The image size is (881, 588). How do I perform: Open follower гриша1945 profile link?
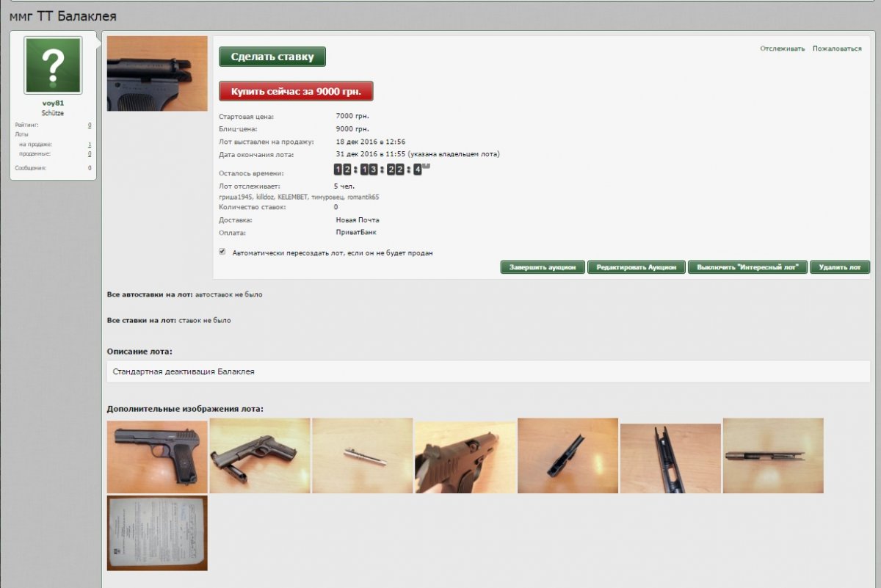pos(236,197)
